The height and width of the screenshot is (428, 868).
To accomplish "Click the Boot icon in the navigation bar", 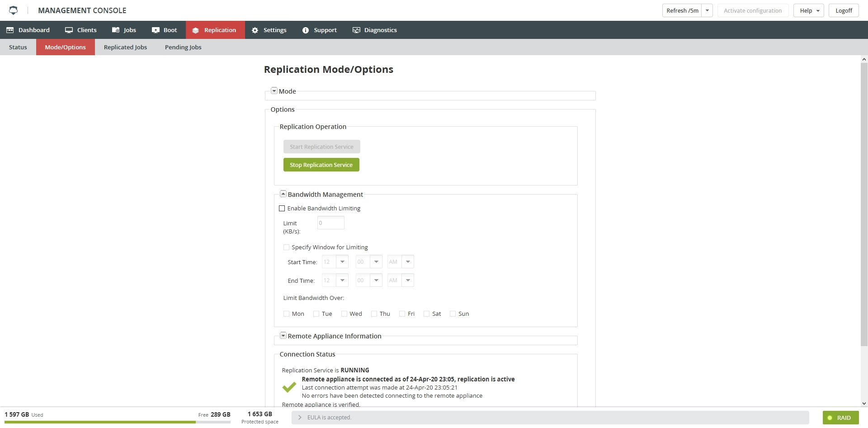I will (156, 30).
